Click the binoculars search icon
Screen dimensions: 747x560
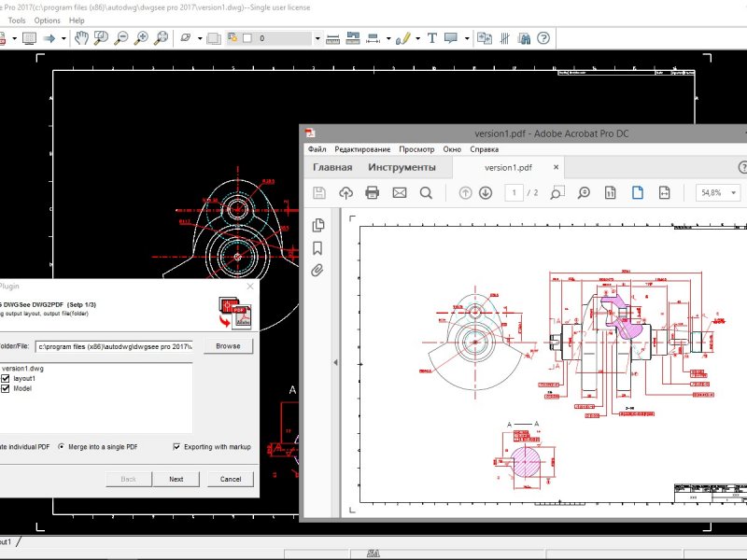524,38
